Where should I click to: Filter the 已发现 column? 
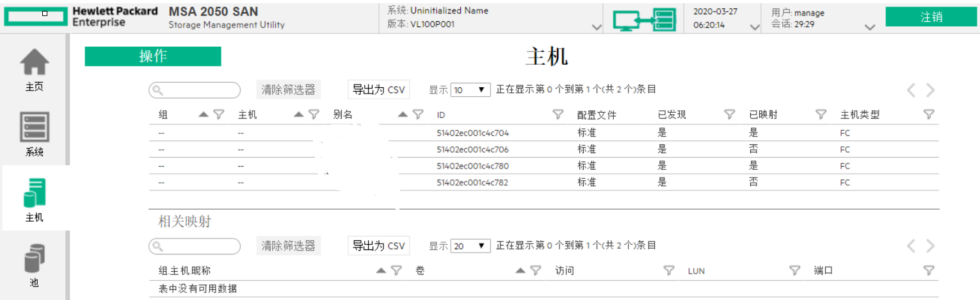click(x=729, y=115)
